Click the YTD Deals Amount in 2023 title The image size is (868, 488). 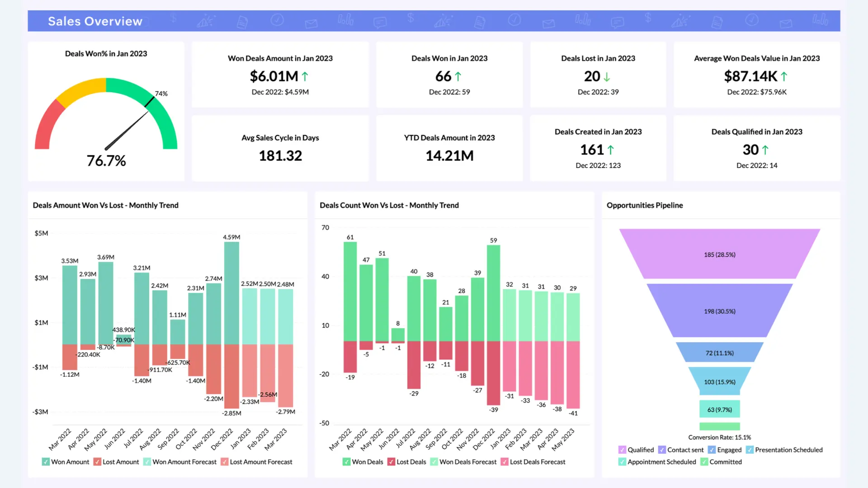(x=449, y=138)
